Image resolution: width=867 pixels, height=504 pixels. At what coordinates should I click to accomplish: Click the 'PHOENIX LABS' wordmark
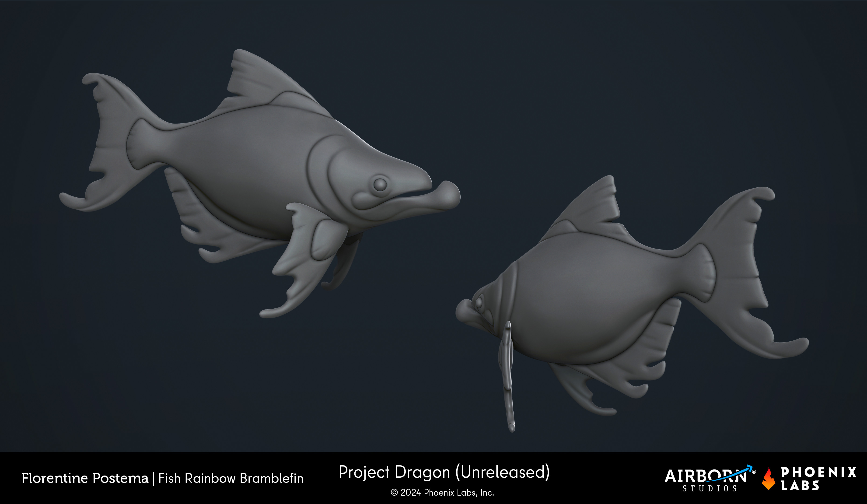coord(818,479)
